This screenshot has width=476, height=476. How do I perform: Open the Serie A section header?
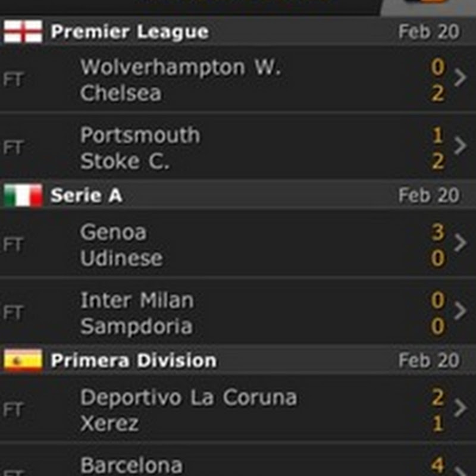tap(87, 196)
